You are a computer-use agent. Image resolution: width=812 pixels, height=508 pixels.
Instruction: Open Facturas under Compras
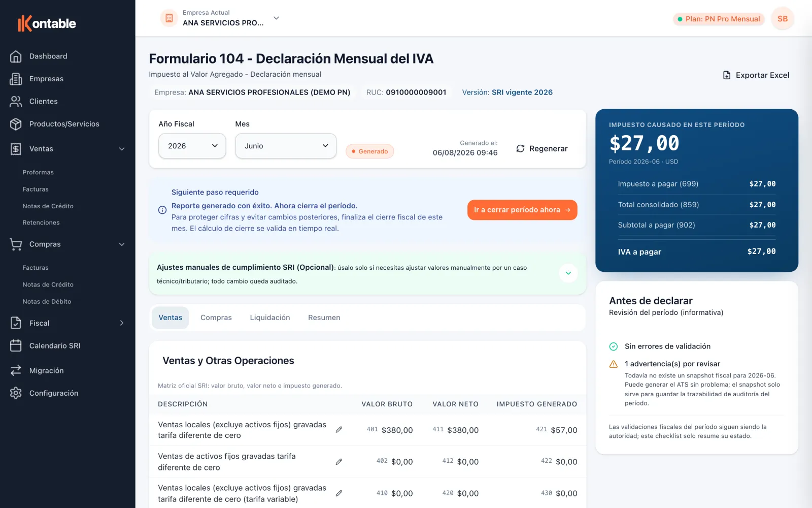[x=36, y=268]
